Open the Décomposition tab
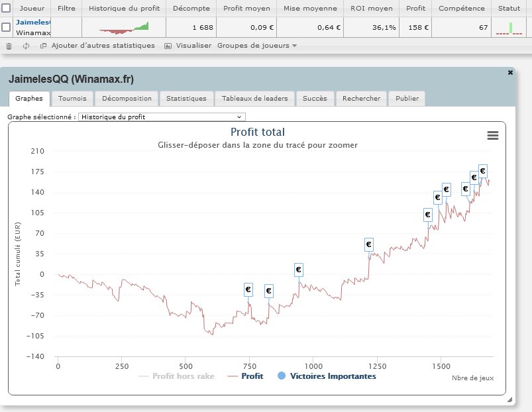This screenshot has width=532, height=412. pos(127,99)
